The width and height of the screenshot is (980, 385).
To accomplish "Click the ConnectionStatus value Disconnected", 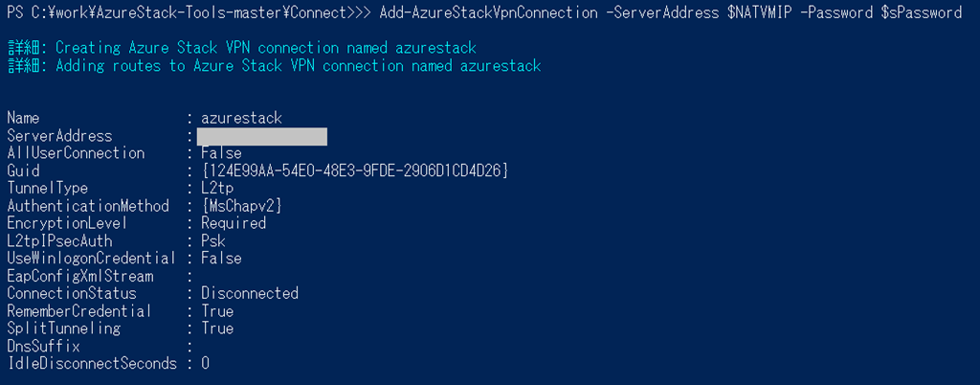I will [250, 293].
